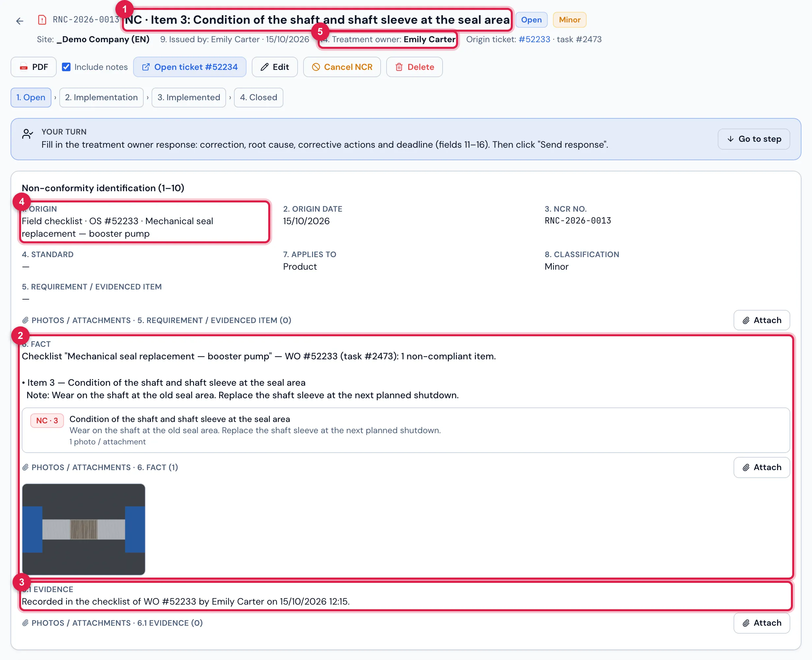Click 'Minor' under 8. Classification

(556, 266)
